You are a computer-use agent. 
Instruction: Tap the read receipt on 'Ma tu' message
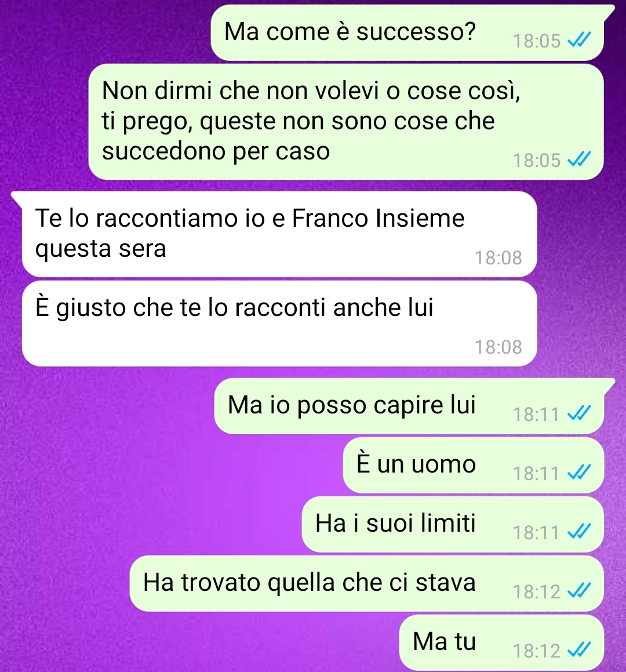coord(579,650)
